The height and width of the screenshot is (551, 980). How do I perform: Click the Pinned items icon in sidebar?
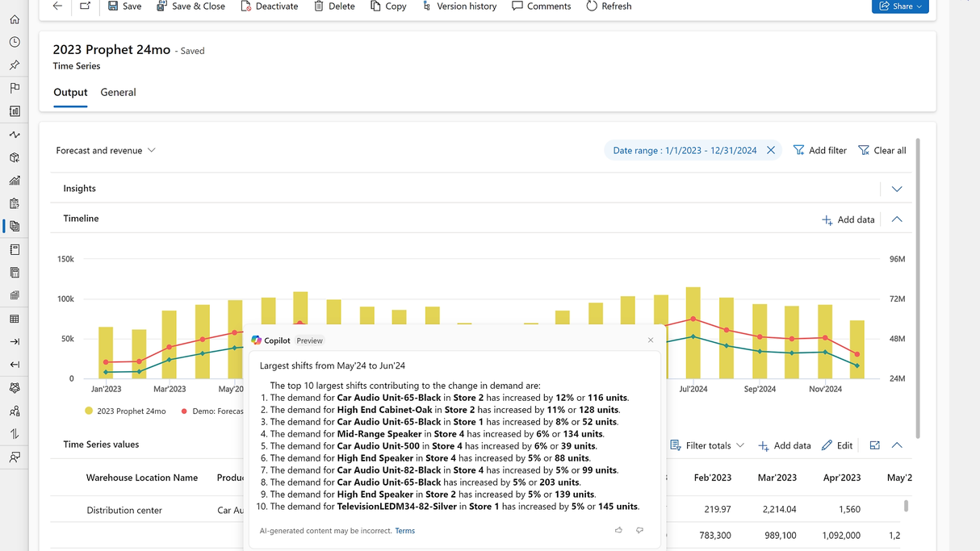[15, 65]
